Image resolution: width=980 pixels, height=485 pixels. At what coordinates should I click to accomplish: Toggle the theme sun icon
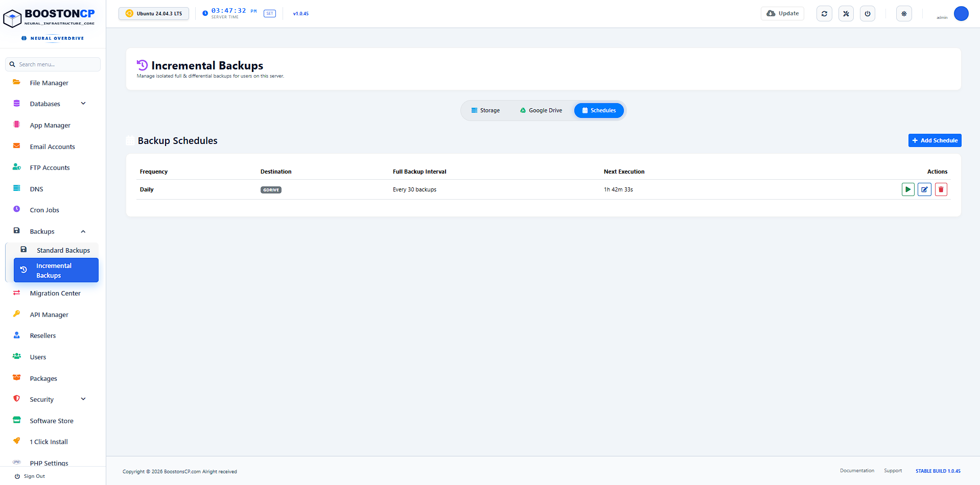click(904, 14)
